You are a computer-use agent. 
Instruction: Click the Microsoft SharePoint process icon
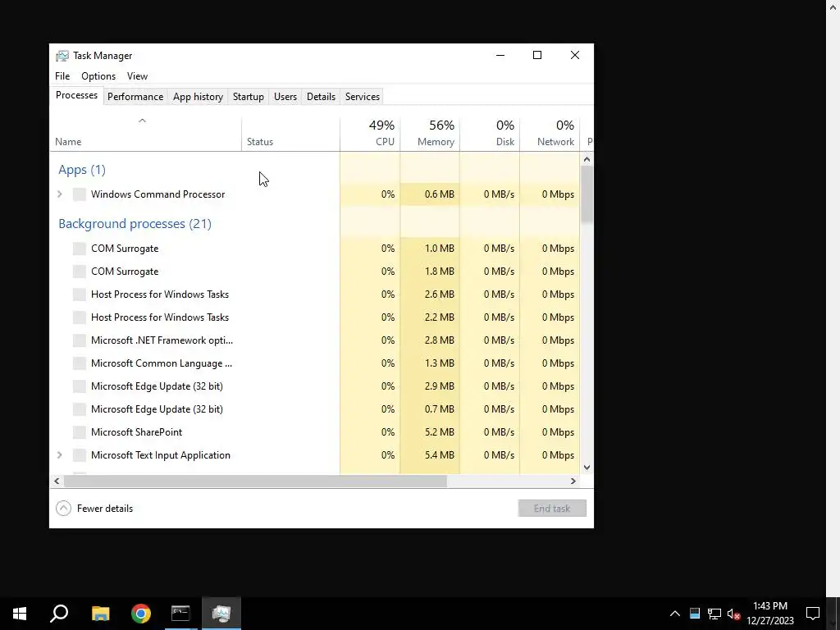80,432
